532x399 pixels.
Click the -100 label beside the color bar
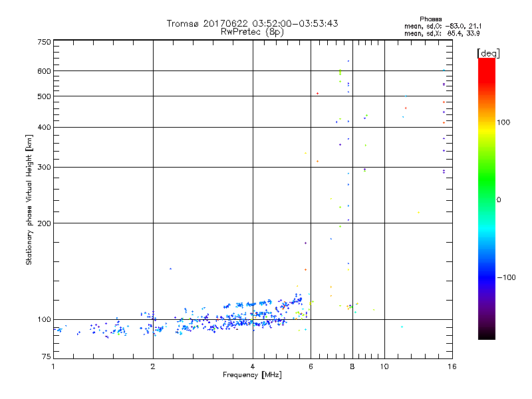(x=508, y=277)
